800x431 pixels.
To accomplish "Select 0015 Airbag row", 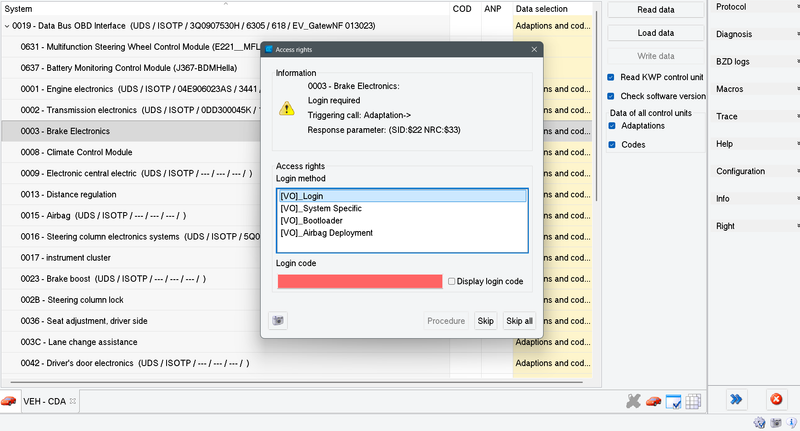I will tap(131, 215).
